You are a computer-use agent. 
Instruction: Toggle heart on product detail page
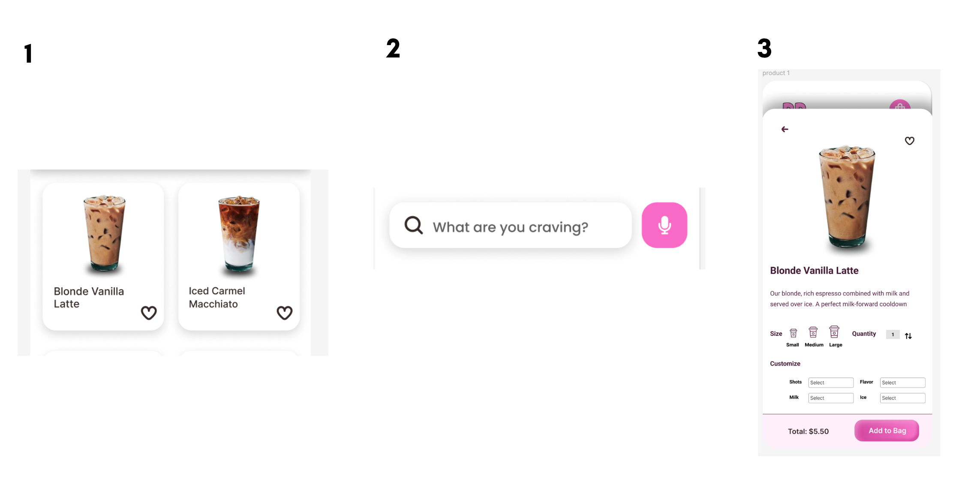(909, 141)
